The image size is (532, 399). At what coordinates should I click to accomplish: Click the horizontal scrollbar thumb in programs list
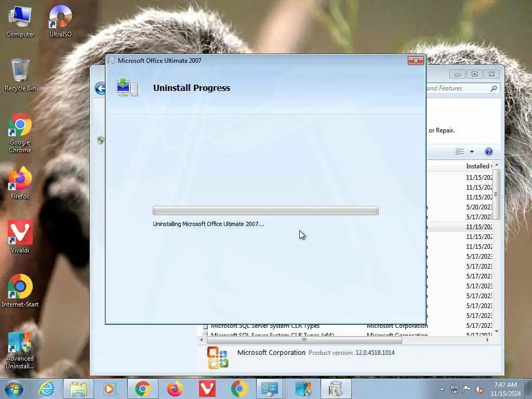tap(304, 340)
